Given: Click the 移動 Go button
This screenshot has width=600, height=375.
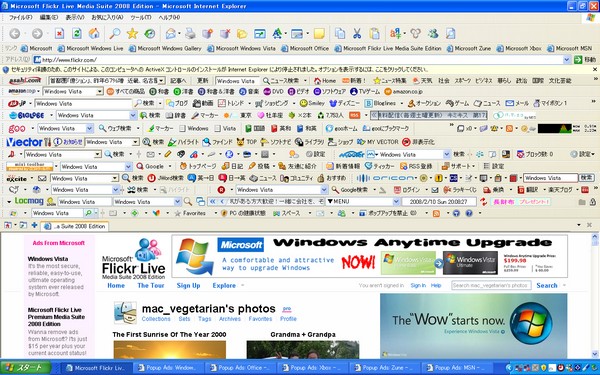Looking at the screenshot, I should click(585, 60).
